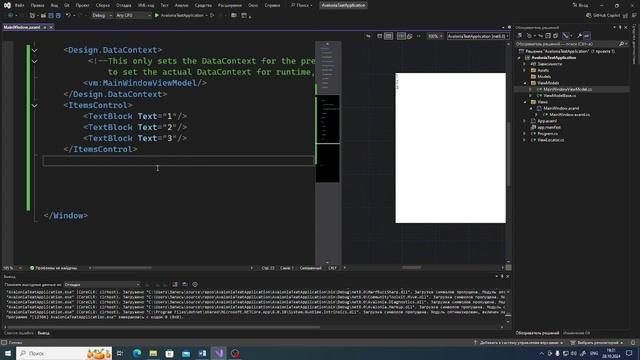The image size is (640, 360).
Task: Click File Explorer icon in taskbar
Action: 153,353
